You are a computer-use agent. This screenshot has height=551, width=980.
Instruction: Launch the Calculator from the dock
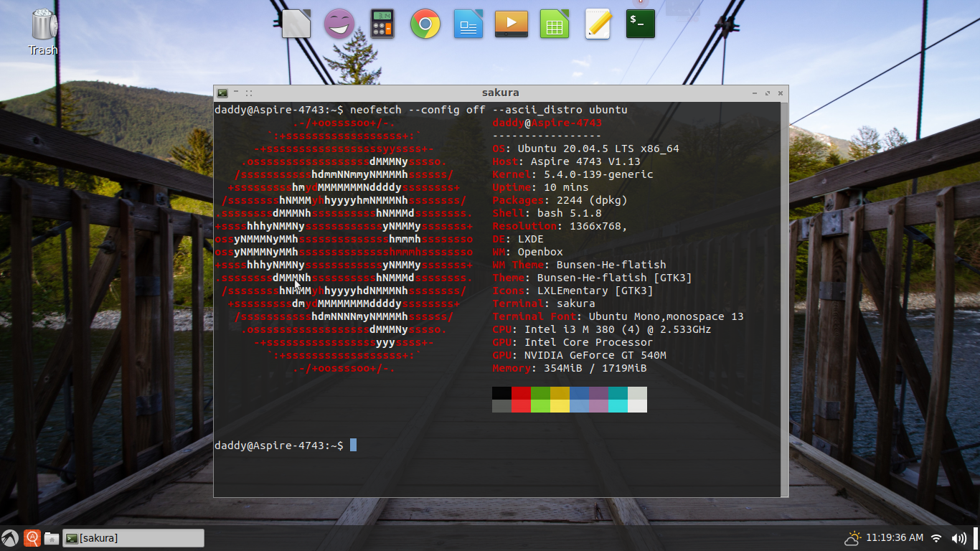pyautogui.click(x=382, y=24)
